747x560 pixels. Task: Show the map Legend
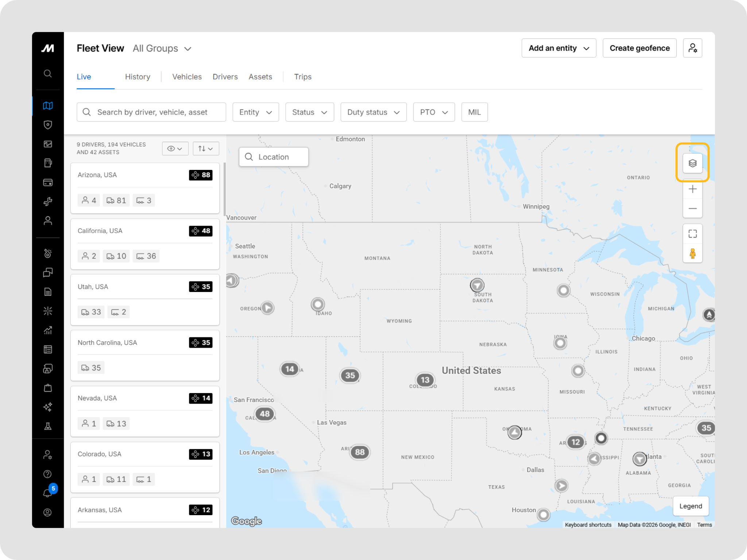[690, 506]
